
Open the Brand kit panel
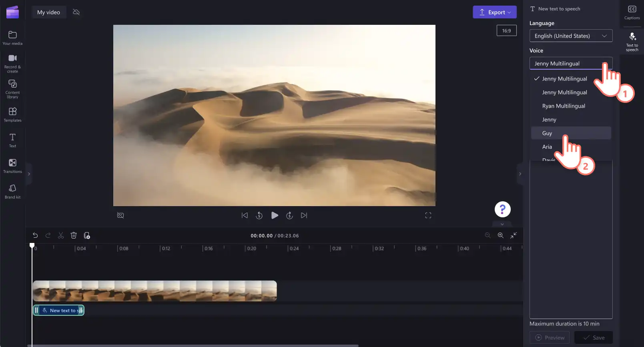coord(12,191)
